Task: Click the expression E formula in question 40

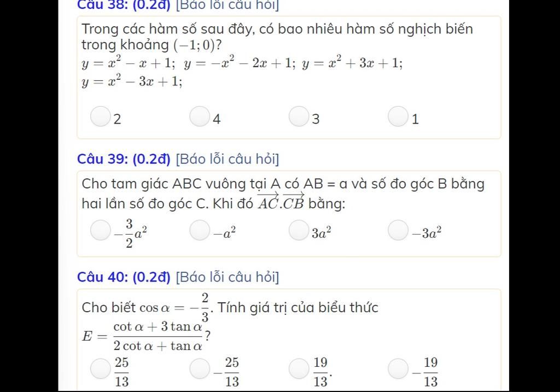Action: pyautogui.click(x=146, y=336)
